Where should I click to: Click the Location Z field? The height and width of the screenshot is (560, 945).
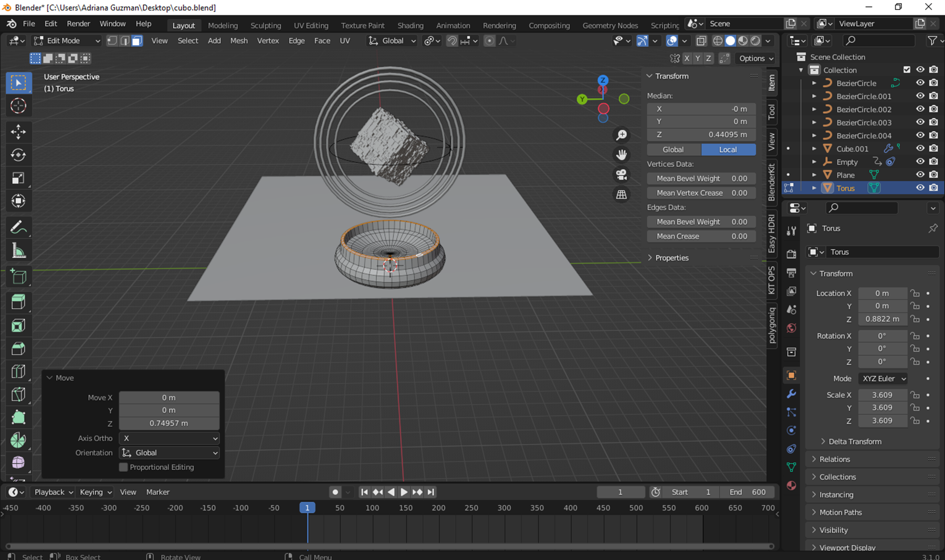click(882, 319)
